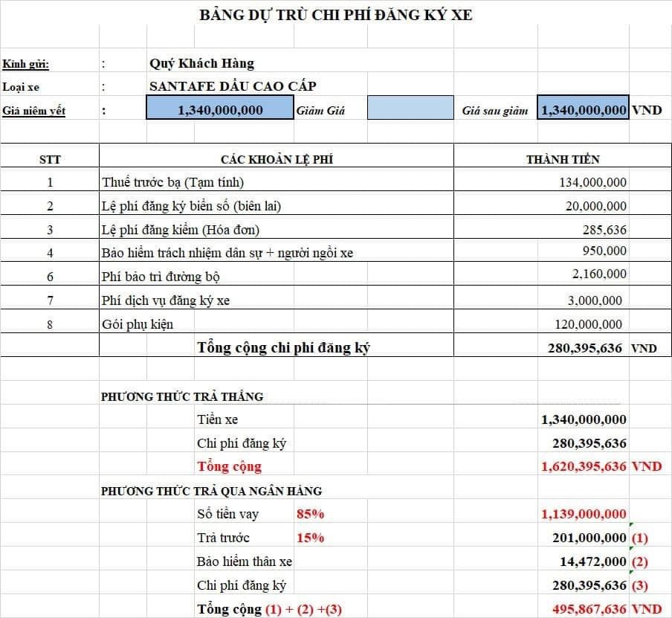The height and width of the screenshot is (618, 672).
Task: Click the Phí bảo trì đường bộ cell
Action: point(161,277)
